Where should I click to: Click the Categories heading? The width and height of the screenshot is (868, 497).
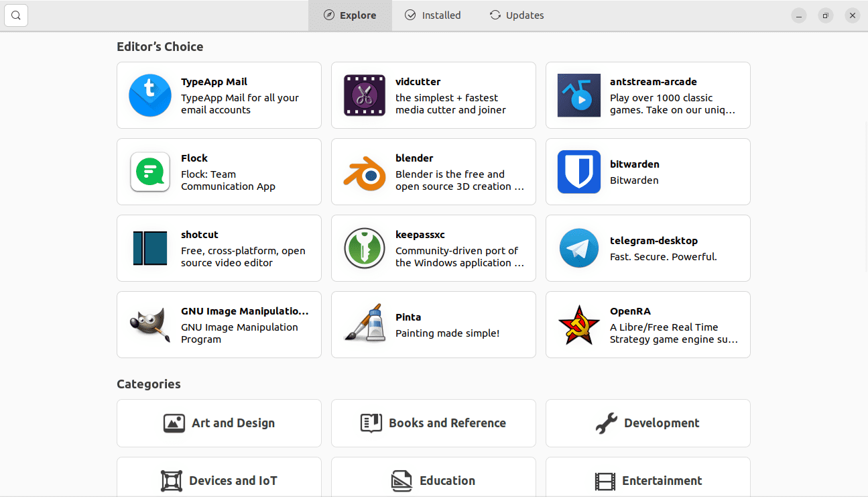[x=149, y=384]
